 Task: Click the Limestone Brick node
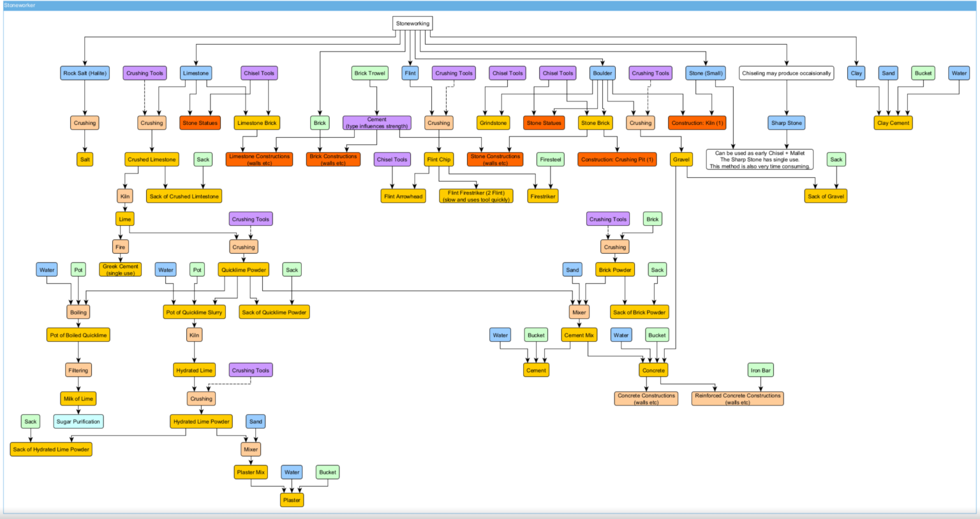[257, 123]
